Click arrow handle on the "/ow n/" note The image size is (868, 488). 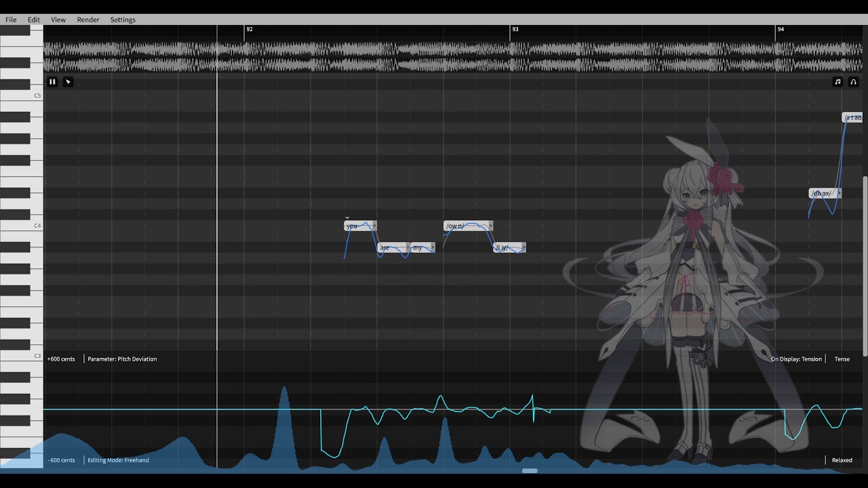point(491,226)
